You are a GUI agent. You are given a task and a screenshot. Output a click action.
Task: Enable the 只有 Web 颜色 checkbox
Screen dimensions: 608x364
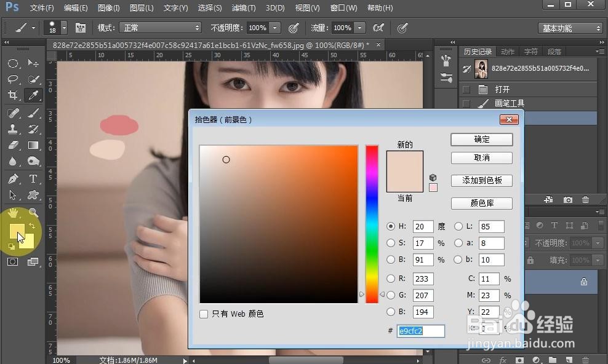pos(204,314)
